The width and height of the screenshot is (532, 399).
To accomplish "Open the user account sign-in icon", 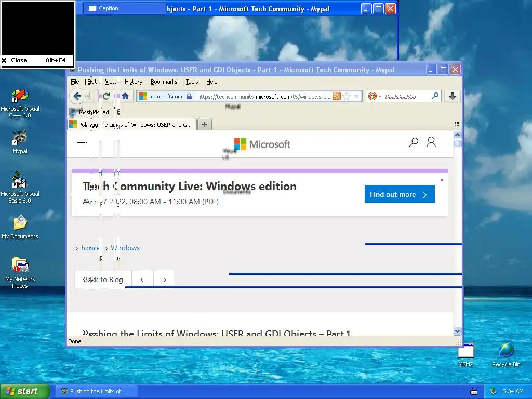I will pos(431,142).
